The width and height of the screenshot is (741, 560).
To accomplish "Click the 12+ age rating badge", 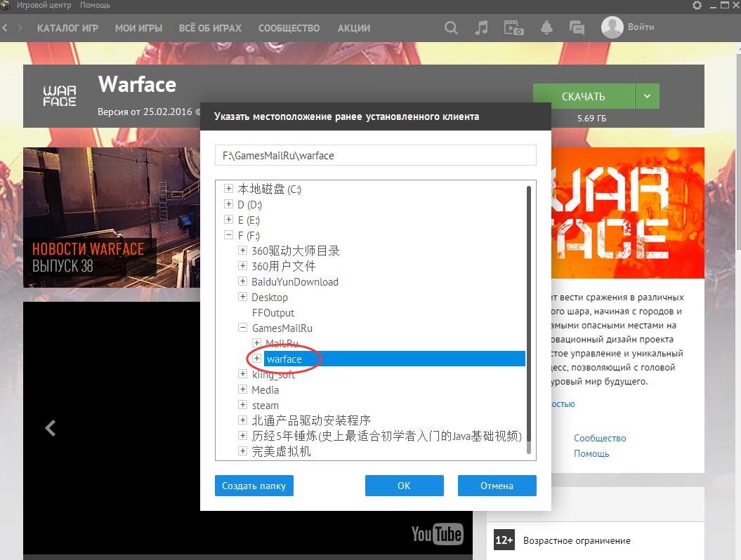I will (504, 540).
